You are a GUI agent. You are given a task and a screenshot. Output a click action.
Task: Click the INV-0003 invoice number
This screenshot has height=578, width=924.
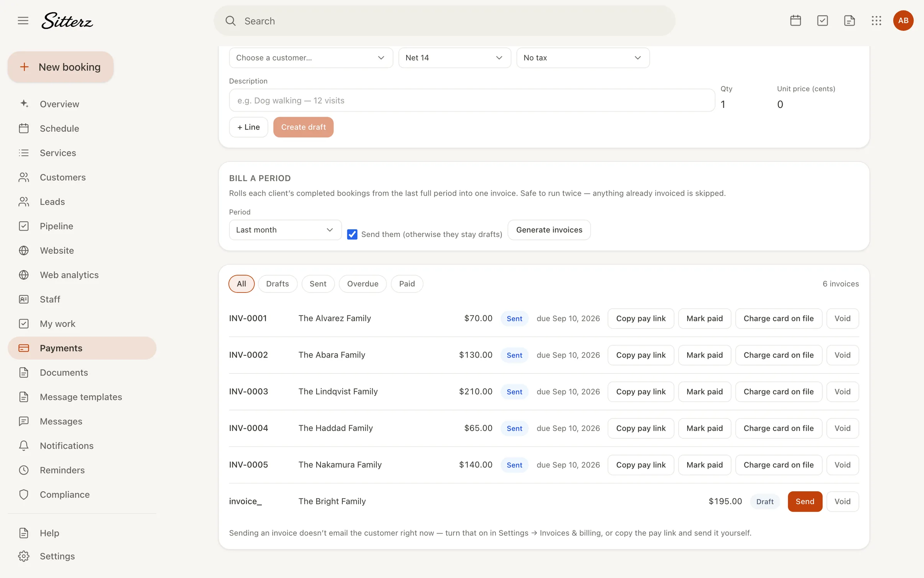248,391
